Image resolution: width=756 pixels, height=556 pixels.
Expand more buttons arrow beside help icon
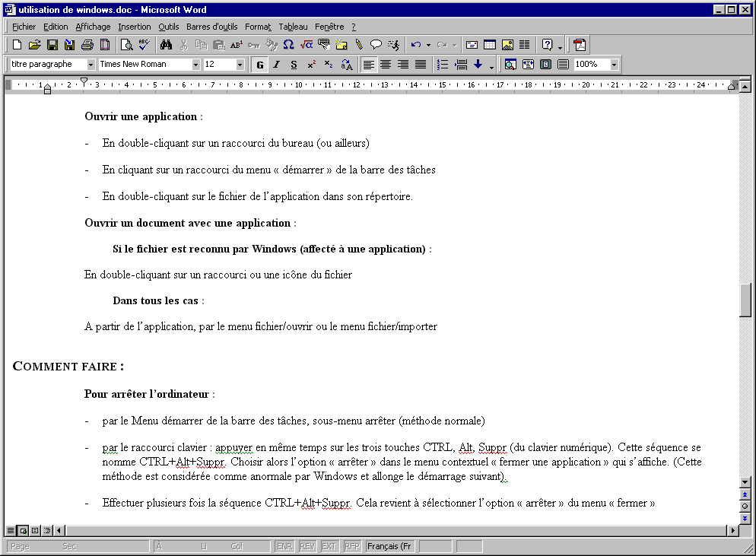coord(560,46)
